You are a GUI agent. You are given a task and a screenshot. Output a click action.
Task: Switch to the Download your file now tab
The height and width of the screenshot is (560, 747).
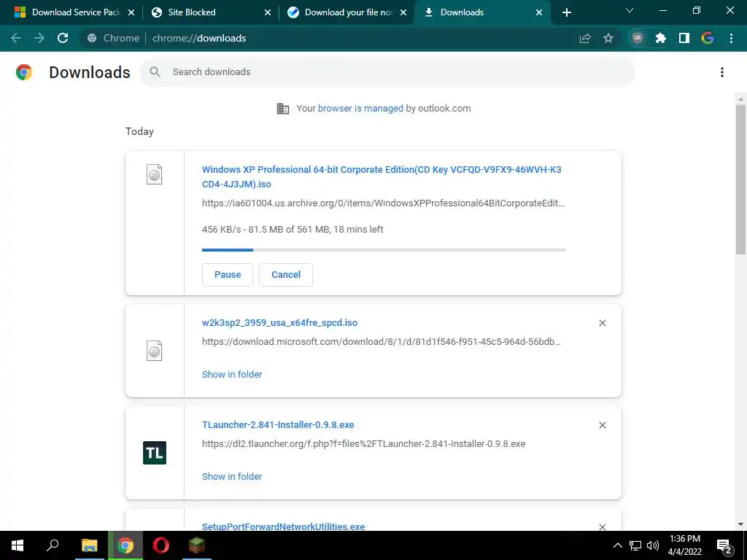tap(345, 12)
